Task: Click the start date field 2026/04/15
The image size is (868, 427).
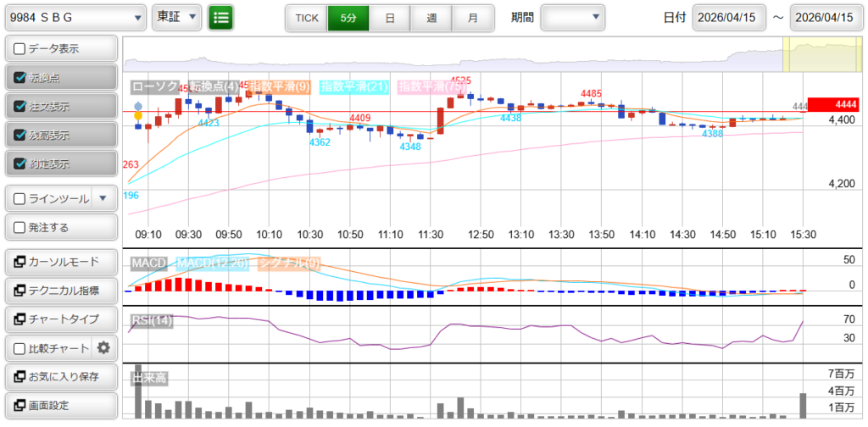Action: [x=728, y=17]
